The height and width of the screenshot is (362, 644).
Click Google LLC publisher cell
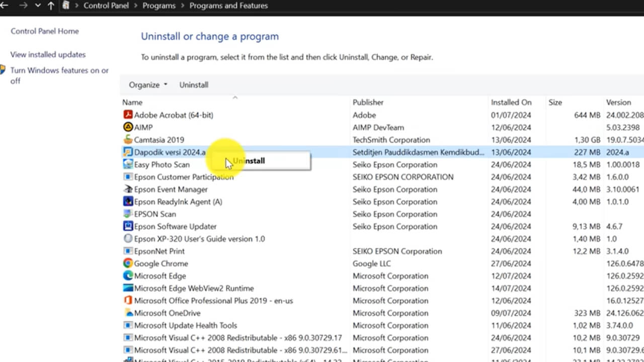[372, 263]
